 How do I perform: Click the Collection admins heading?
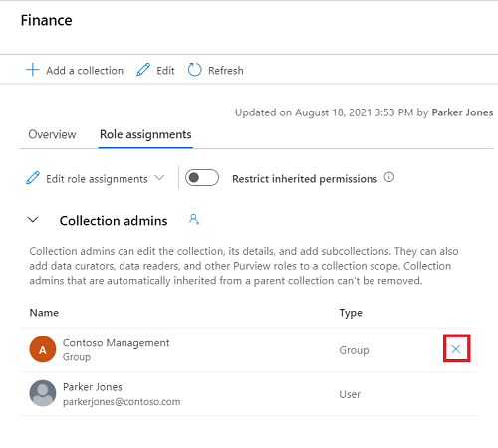pyautogui.click(x=114, y=221)
